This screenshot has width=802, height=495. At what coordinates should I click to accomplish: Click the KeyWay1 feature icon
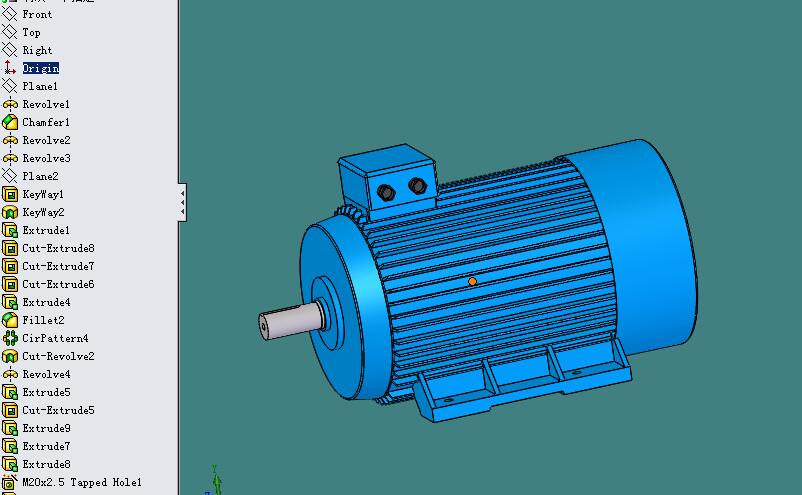(x=10, y=194)
